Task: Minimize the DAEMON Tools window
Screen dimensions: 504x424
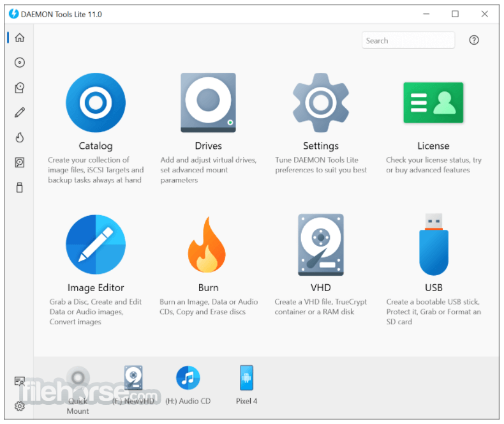Action: [x=426, y=14]
